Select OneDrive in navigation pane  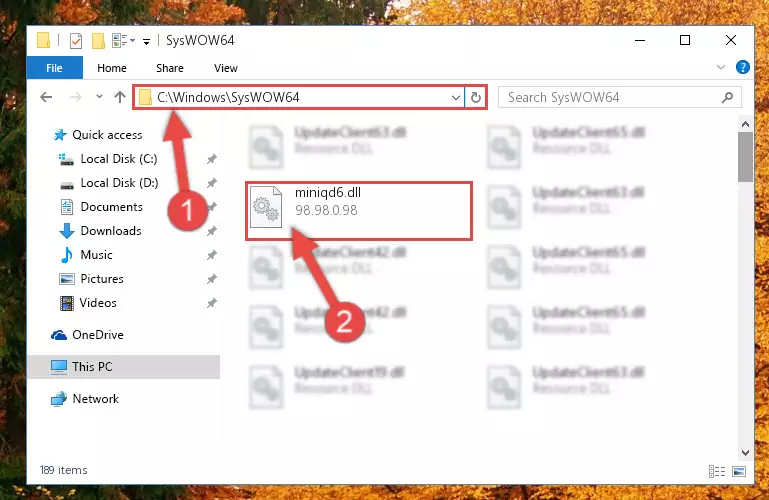pyautogui.click(x=87, y=335)
